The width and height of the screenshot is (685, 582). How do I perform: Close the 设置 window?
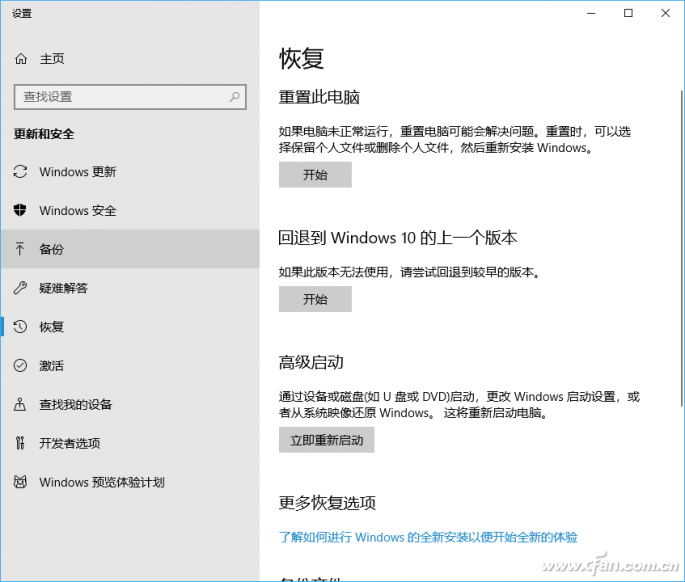pos(665,13)
